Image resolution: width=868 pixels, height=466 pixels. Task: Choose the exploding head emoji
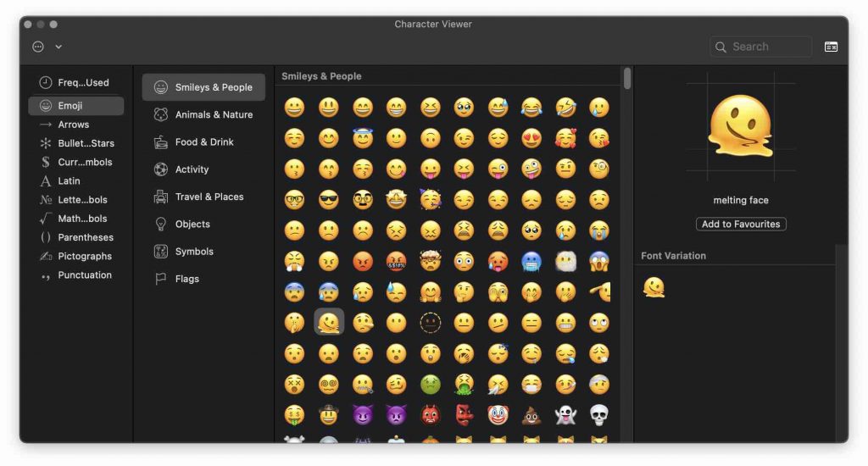(x=430, y=261)
